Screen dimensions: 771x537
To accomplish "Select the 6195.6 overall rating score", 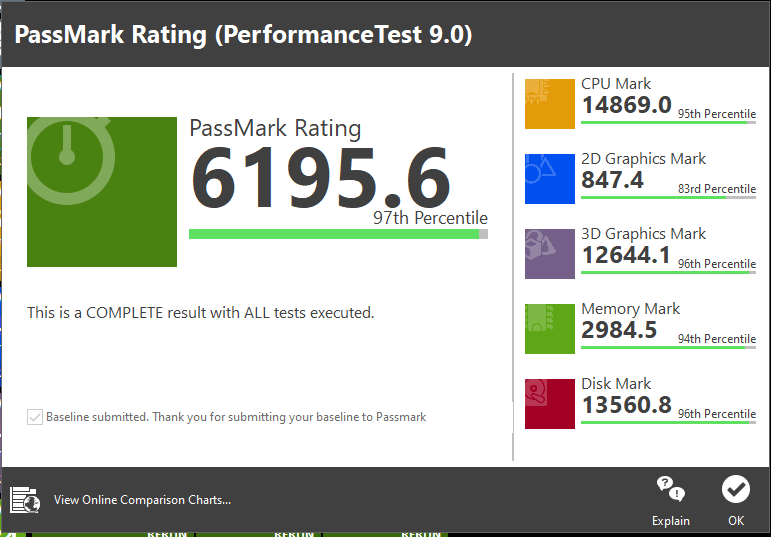I will pyautogui.click(x=321, y=178).
